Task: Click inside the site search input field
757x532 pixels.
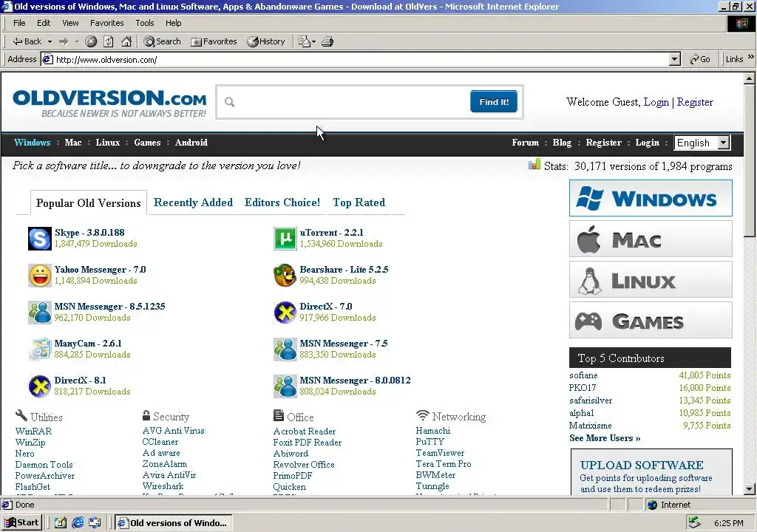Action: coord(353,102)
